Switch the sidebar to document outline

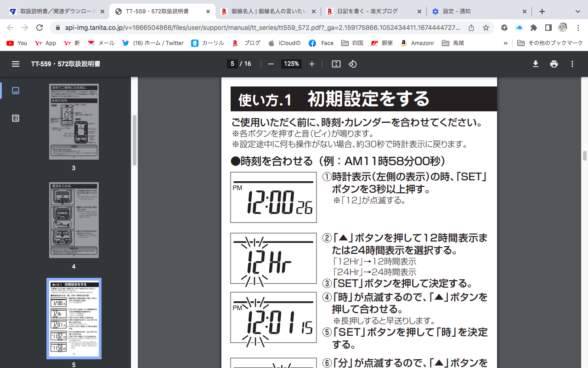16,118
